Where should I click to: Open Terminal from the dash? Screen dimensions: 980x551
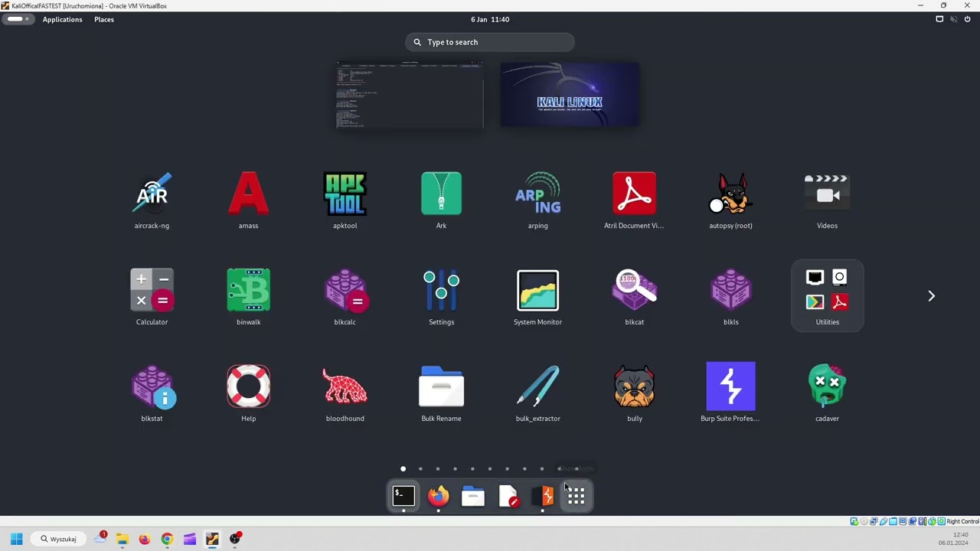[x=403, y=497]
